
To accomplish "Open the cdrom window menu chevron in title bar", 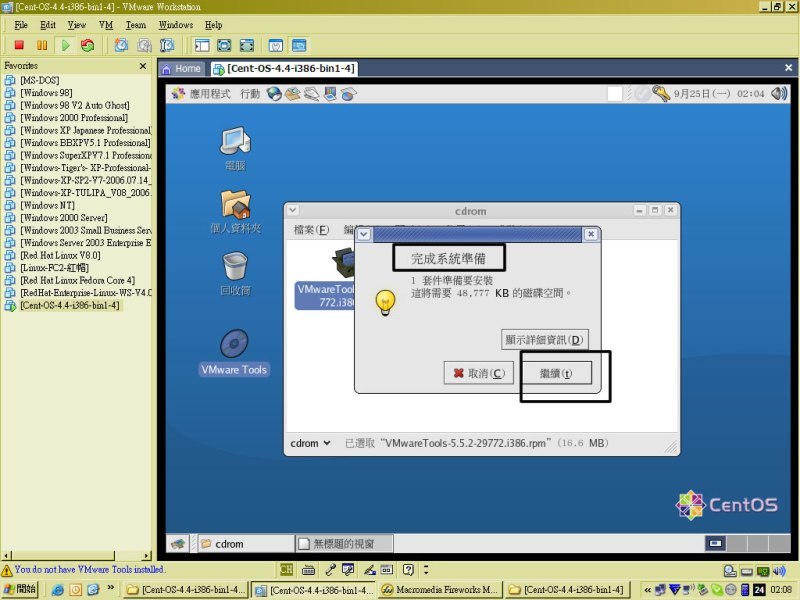I will pyautogui.click(x=293, y=210).
